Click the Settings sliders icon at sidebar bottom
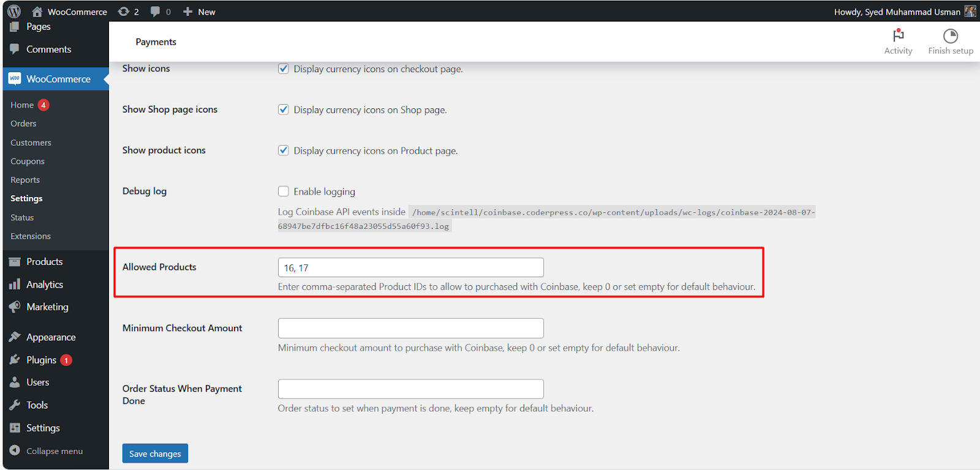The width and height of the screenshot is (980, 470). coord(15,428)
